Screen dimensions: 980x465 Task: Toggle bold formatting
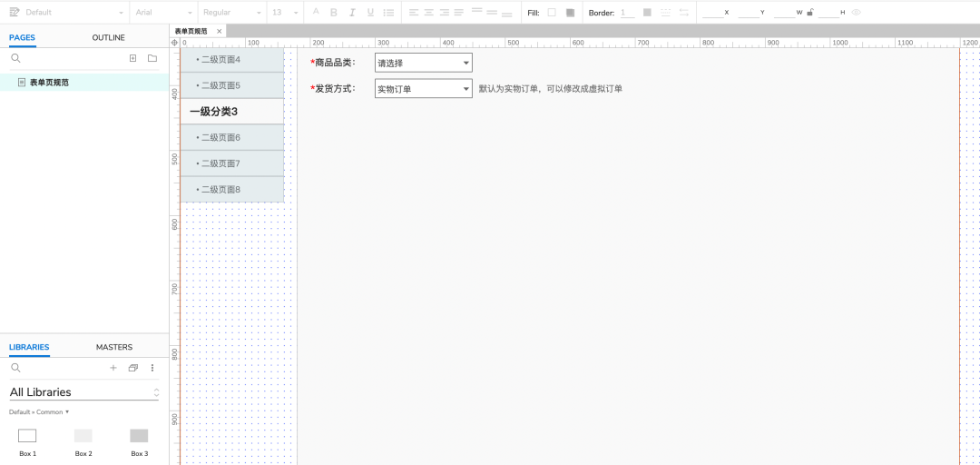pyautogui.click(x=334, y=13)
